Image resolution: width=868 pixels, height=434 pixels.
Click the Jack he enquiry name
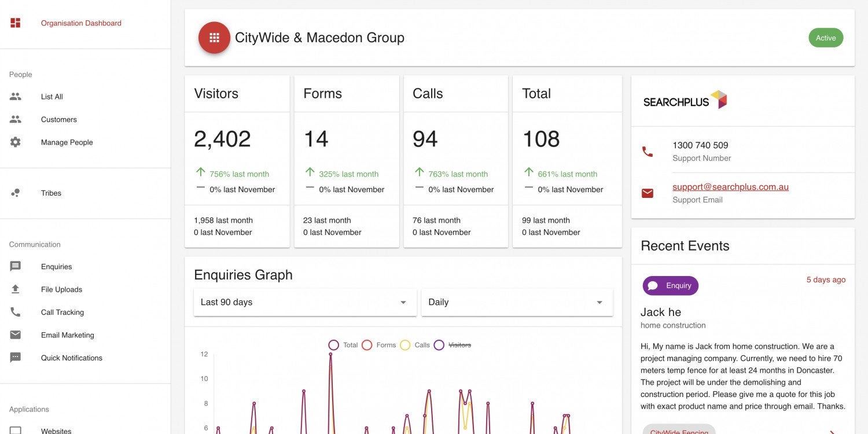pos(661,312)
